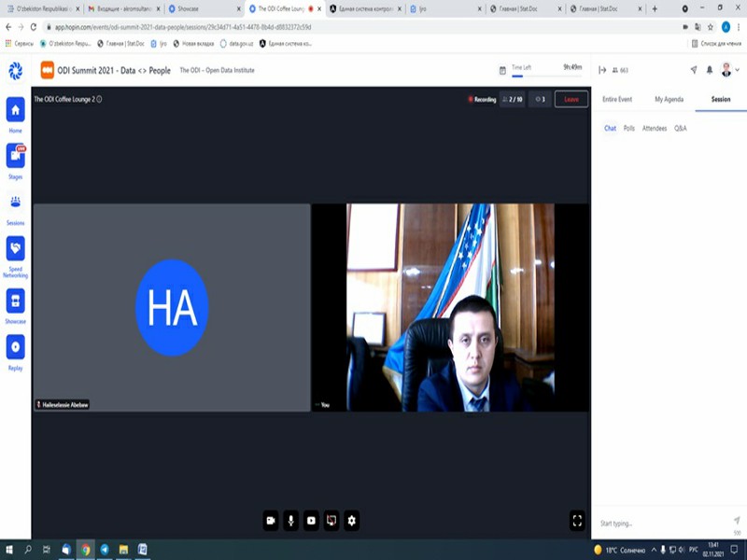
Task: Open the Replay section
Action: 15,348
